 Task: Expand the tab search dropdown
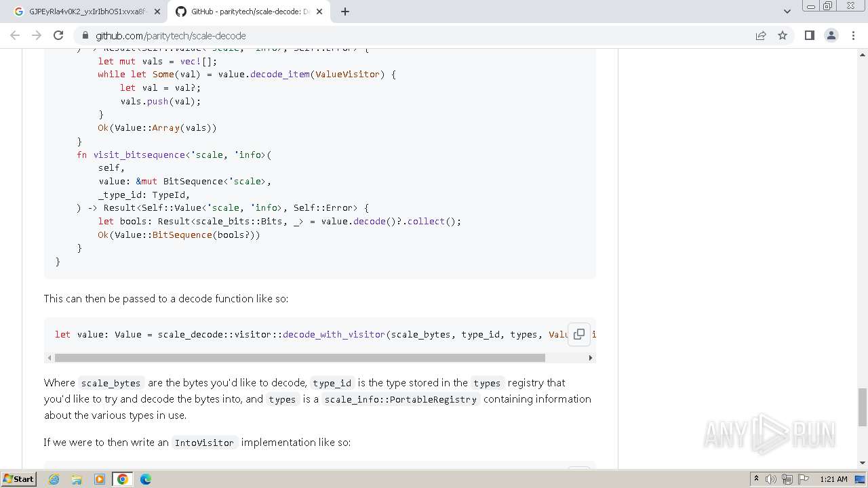pyautogui.click(x=787, y=12)
